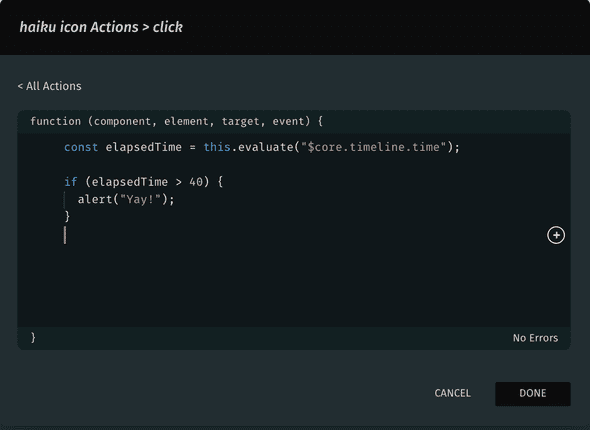
Task: Click the No Errors status text
Action: (x=535, y=338)
